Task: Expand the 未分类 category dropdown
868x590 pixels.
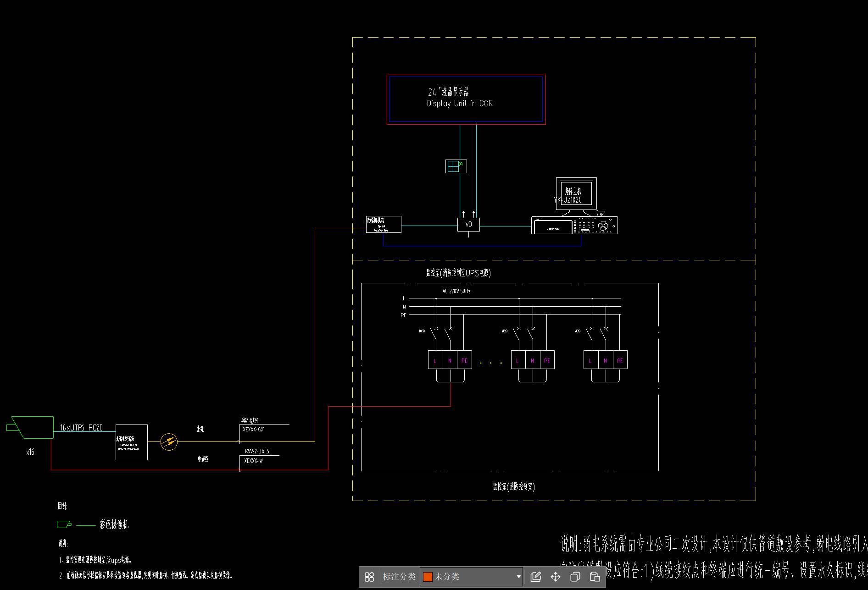Action: click(518, 577)
